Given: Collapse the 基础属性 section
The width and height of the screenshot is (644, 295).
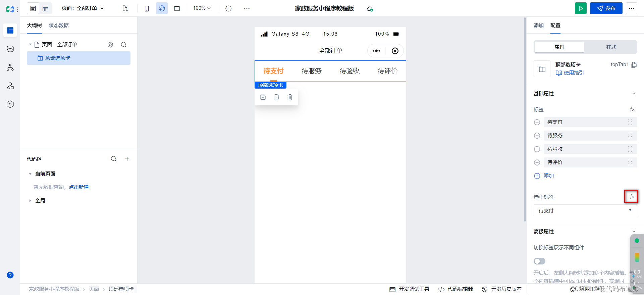Looking at the screenshot, I should pyautogui.click(x=634, y=94).
